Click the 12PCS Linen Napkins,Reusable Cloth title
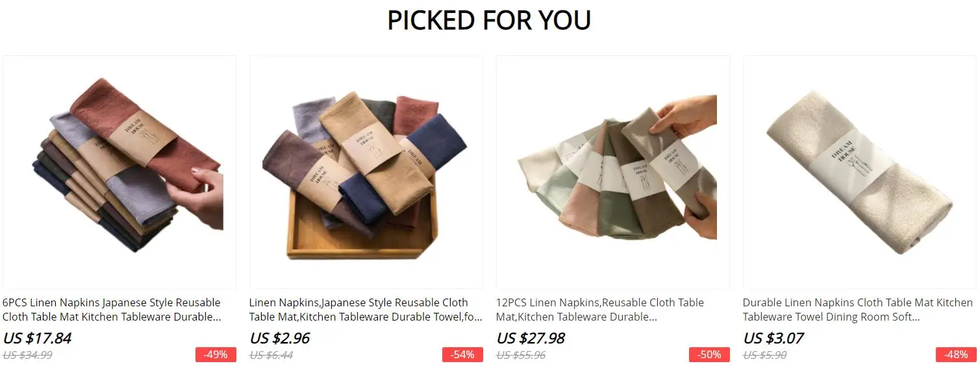 [x=600, y=310]
